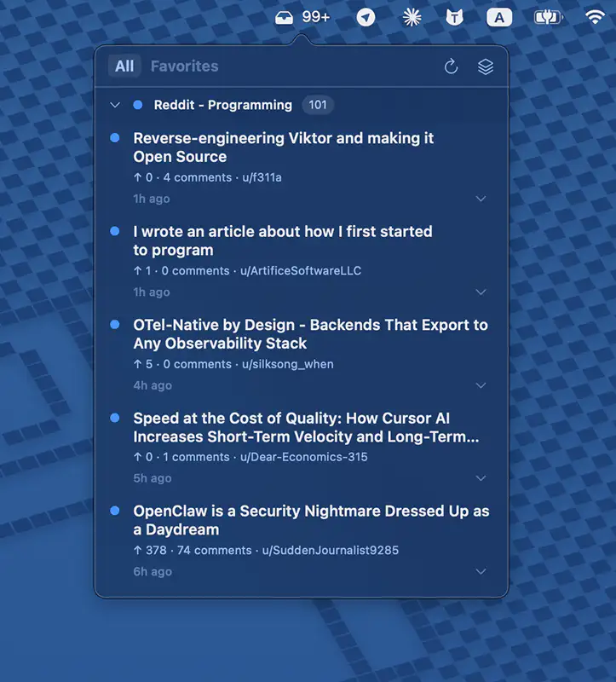Viewport: 616px width, 682px height.
Task: Toggle unread dot on OpenClaw Security Nightmare post
Action: tap(115, 511)
